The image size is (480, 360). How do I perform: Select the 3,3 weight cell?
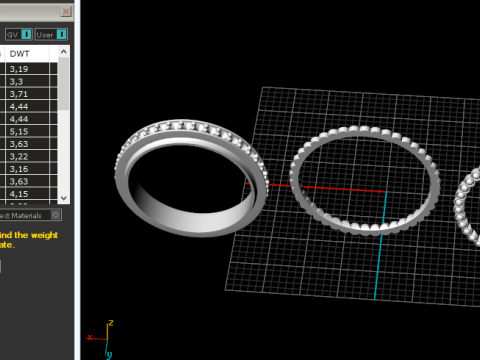point(27,82)
